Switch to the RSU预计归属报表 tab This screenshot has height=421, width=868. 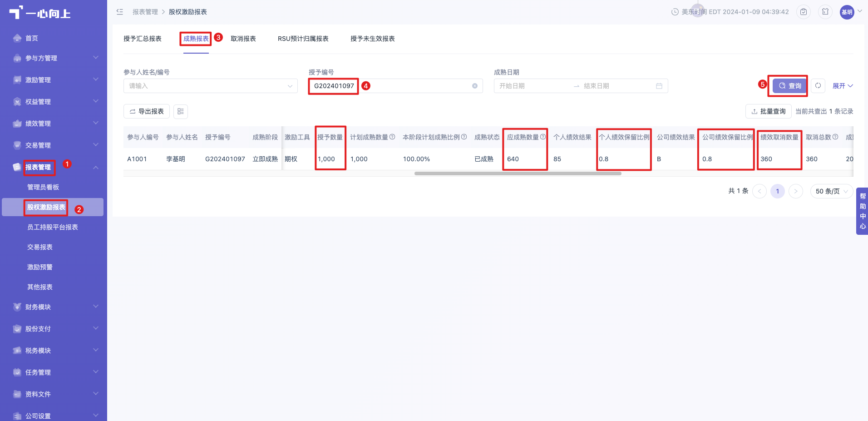point(303,39)
